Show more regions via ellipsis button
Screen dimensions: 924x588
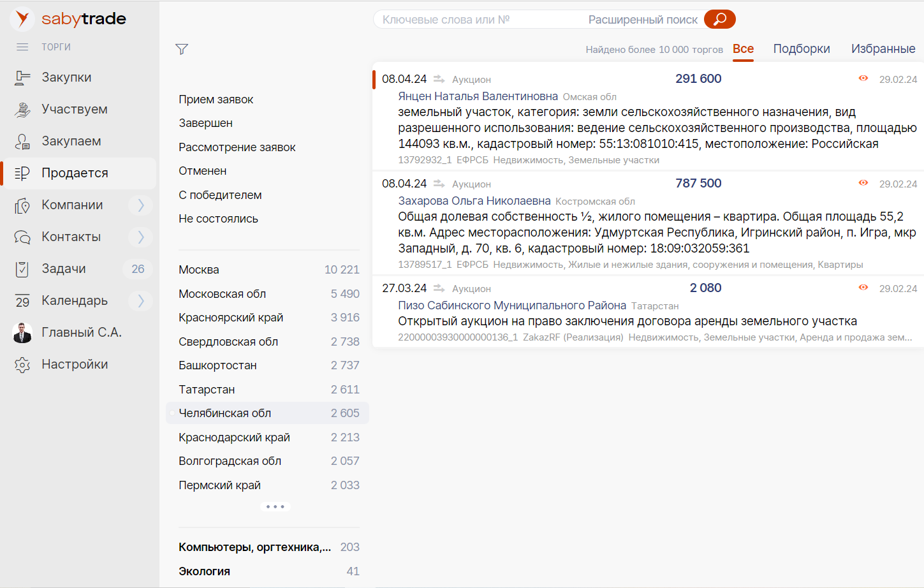pyautogui.click(x=275, y=506)
